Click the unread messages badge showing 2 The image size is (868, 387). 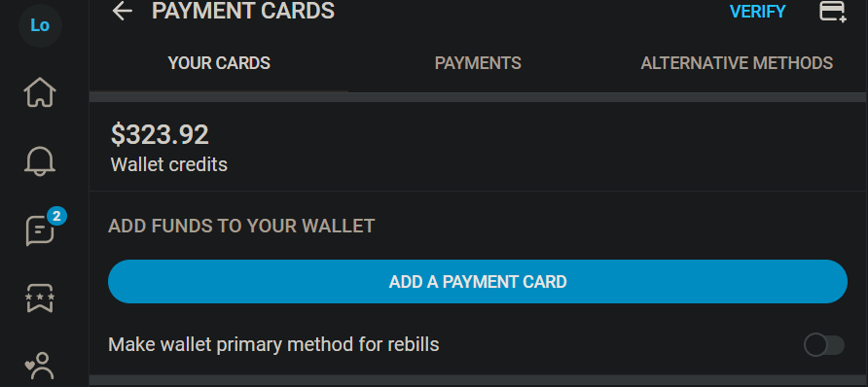click(56, 216)
